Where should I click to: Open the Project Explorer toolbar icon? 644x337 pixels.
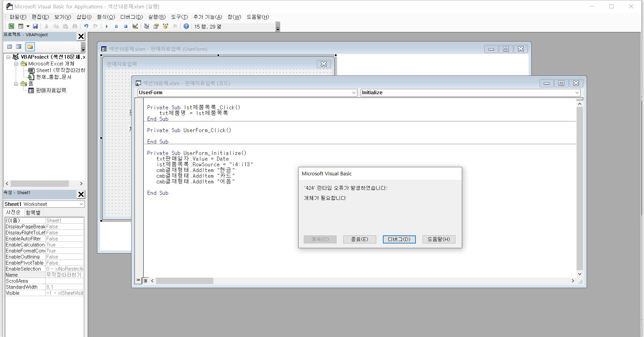(147, 26)
